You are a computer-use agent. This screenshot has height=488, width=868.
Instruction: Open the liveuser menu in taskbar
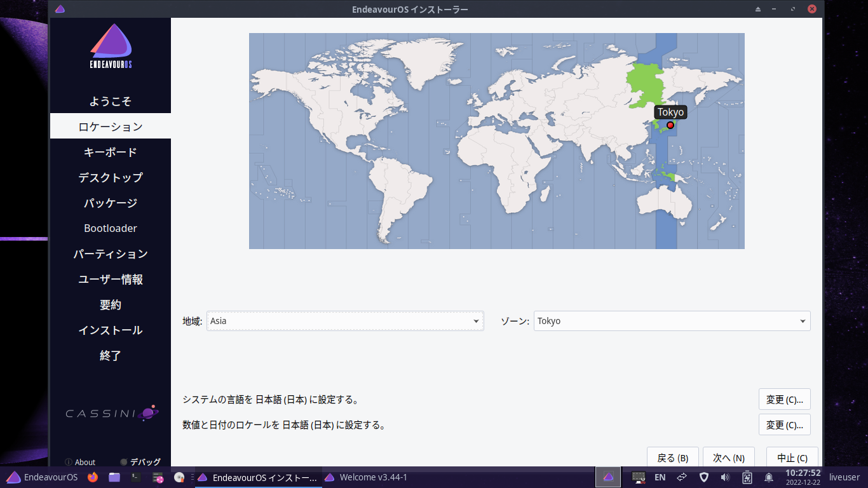844,477
